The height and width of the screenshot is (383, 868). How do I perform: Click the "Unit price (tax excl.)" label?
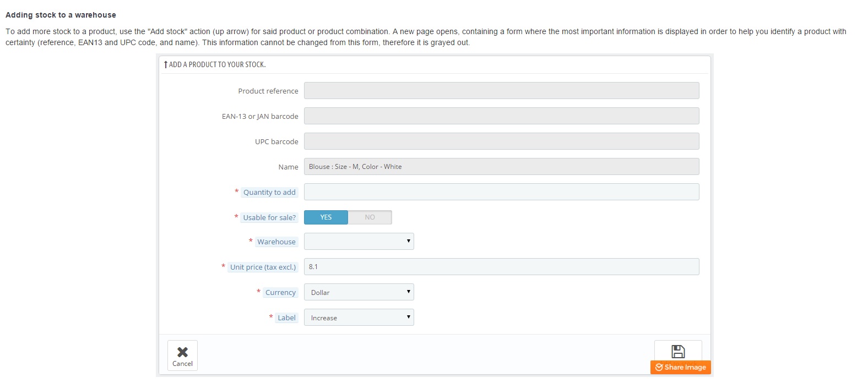coord(263,267)
